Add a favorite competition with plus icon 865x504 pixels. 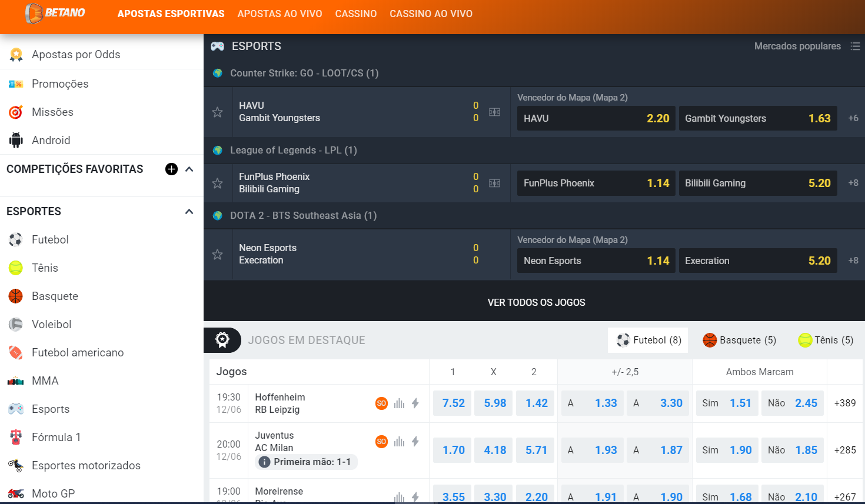coord(171,169)
